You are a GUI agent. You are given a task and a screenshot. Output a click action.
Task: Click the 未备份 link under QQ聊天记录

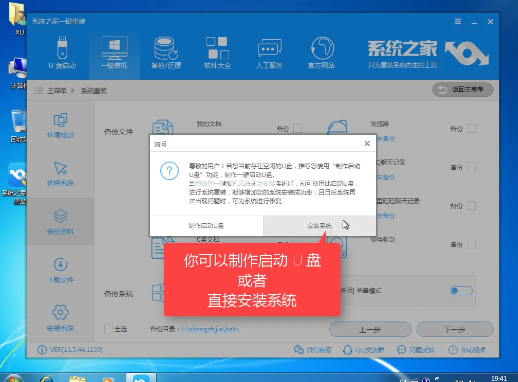pos(386,177)
